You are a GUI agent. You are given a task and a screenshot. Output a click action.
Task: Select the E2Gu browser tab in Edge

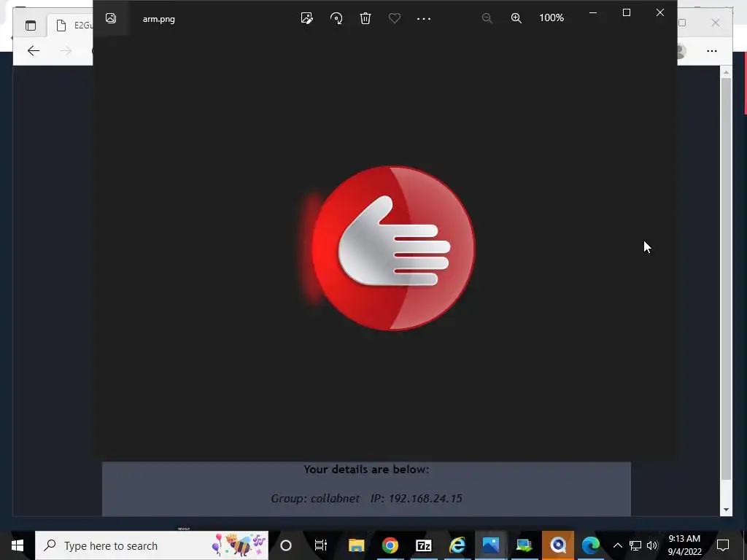(x=71, y=26)
